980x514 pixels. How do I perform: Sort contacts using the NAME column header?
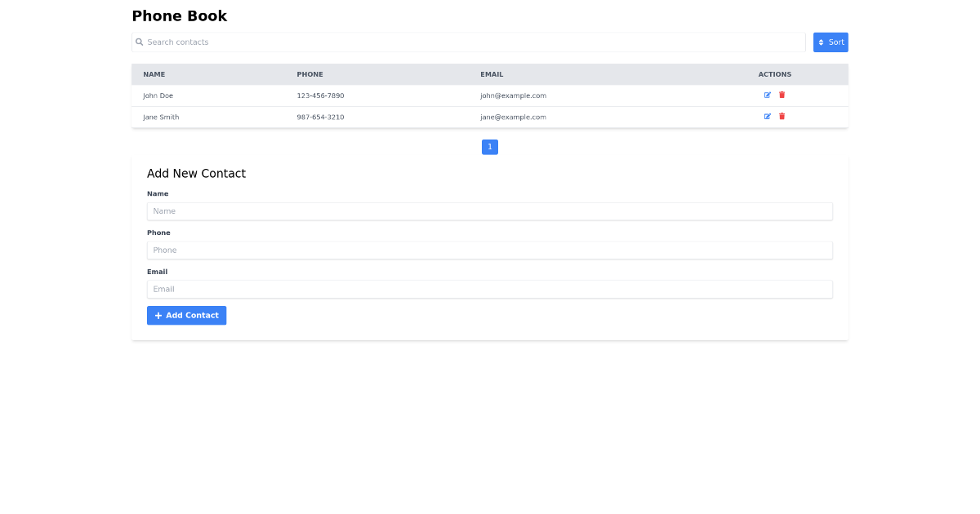[154, 73]
